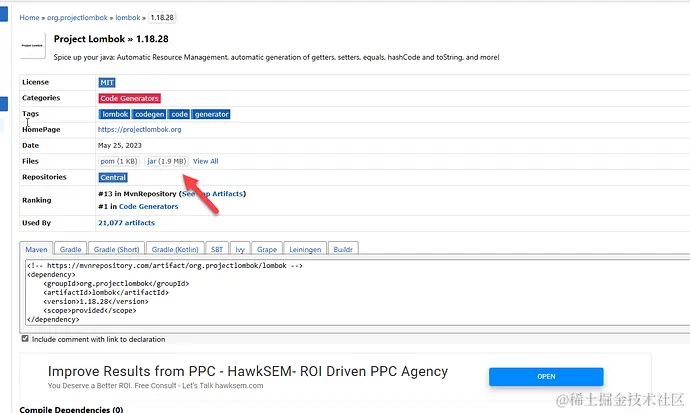The image size is (690, 413).
Task: Click the OPEN ad button
Action: [546, 376]
